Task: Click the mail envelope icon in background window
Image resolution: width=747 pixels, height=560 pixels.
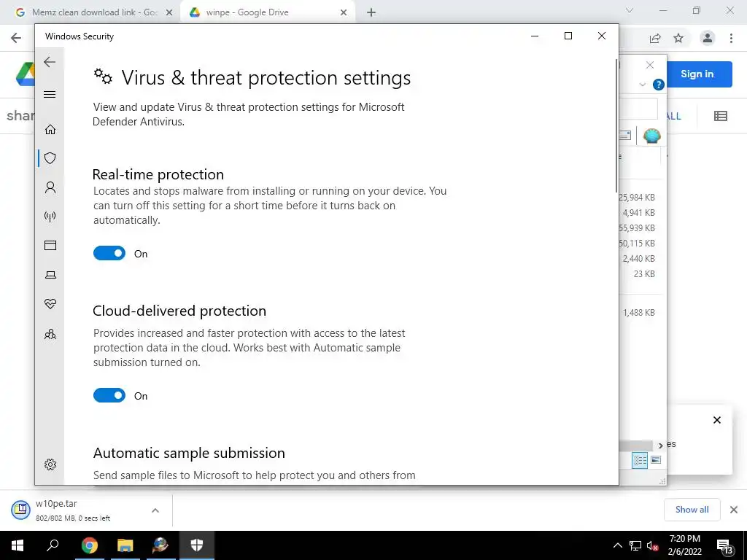Action: tap(625, 136)
